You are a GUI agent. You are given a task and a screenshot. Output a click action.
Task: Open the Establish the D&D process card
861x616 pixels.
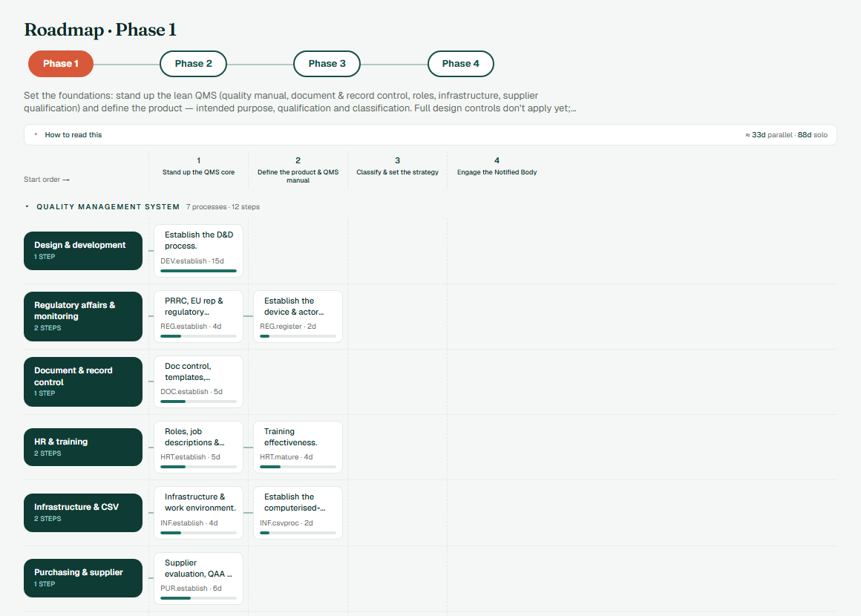(x=198, y=251)
